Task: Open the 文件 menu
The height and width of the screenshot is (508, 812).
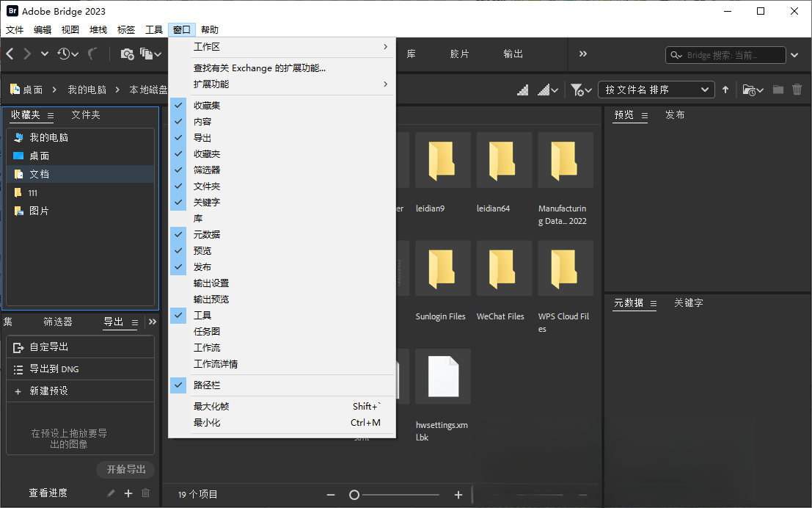Action: click(15, 29)
